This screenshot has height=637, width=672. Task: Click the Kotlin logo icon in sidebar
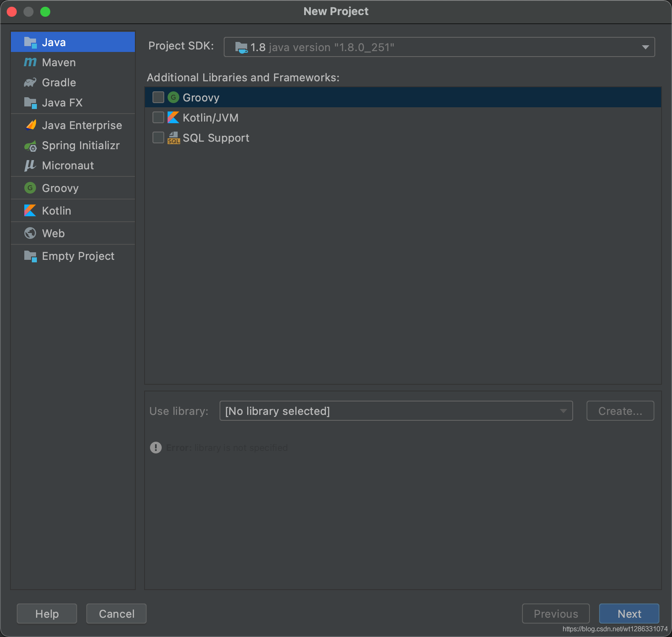(30, 210)
